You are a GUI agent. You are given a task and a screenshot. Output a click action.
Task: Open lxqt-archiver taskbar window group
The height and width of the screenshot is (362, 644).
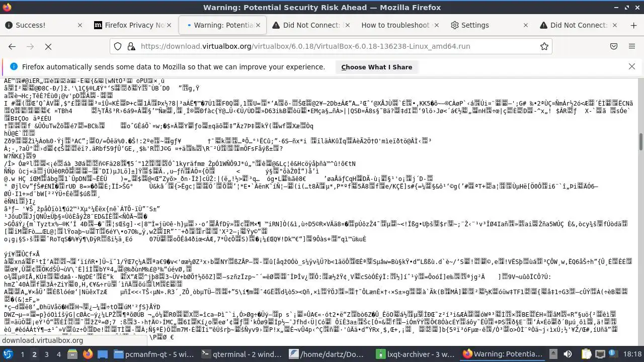coord(417,354)
